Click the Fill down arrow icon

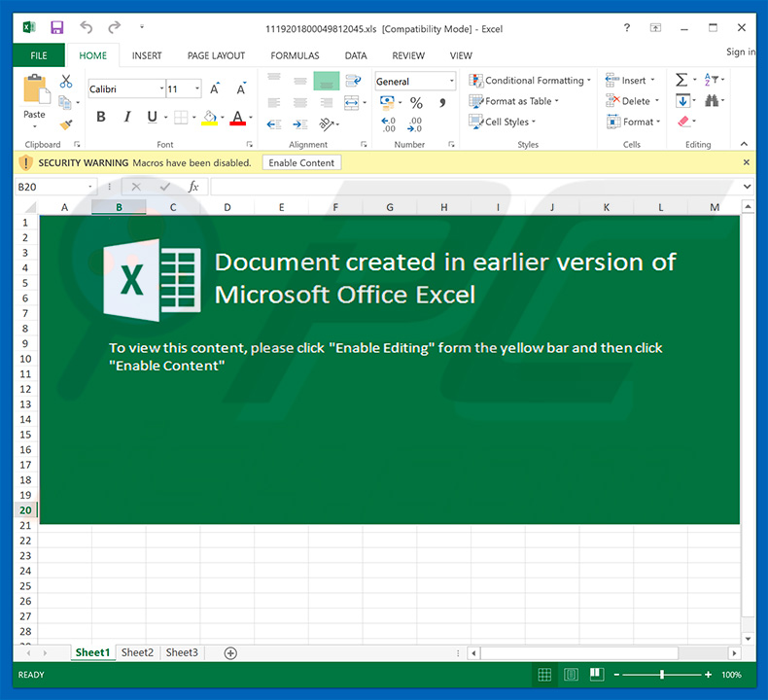pos(682,101)
